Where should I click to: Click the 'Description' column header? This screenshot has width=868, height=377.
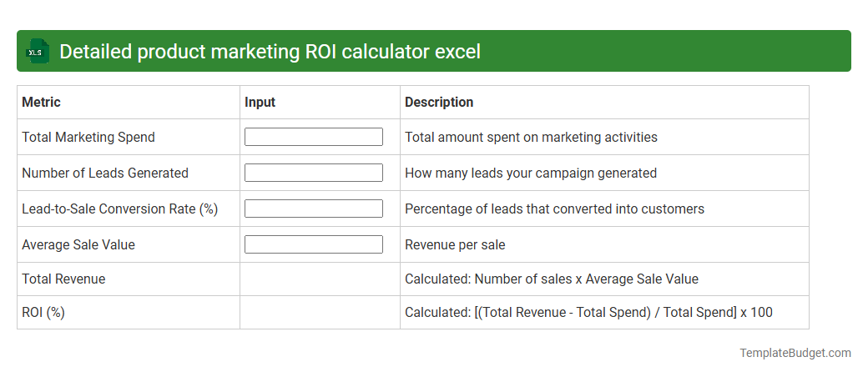coord(439,103)
